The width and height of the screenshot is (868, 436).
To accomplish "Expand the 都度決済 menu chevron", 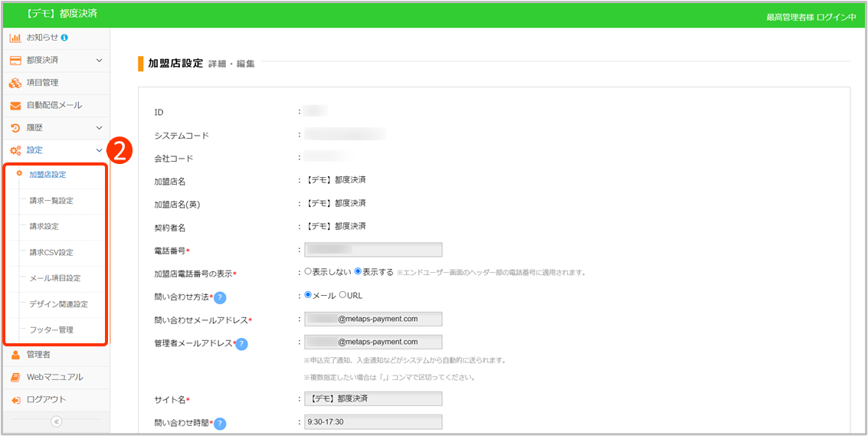I will click(x=99, y=60).
